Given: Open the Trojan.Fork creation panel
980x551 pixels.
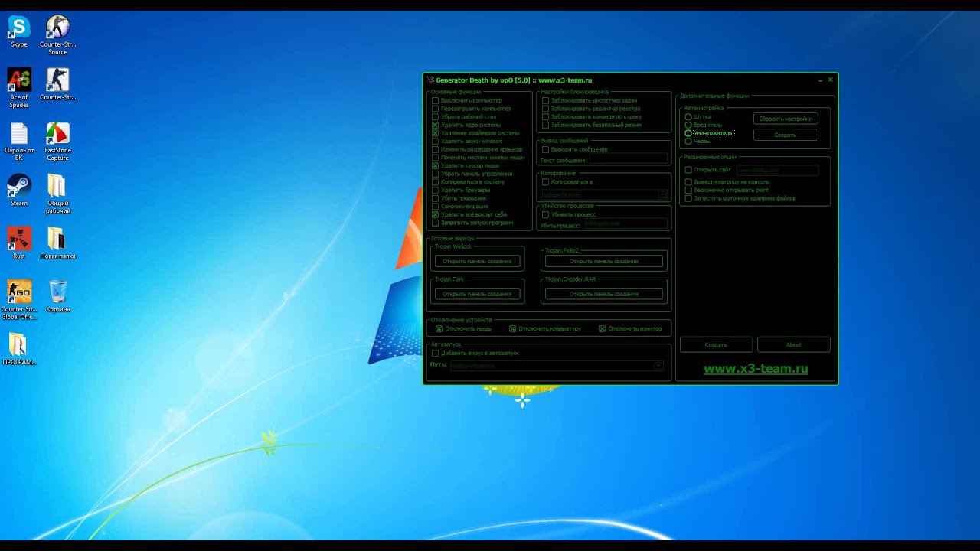Looking at the screenshot, I should point(477,294).
